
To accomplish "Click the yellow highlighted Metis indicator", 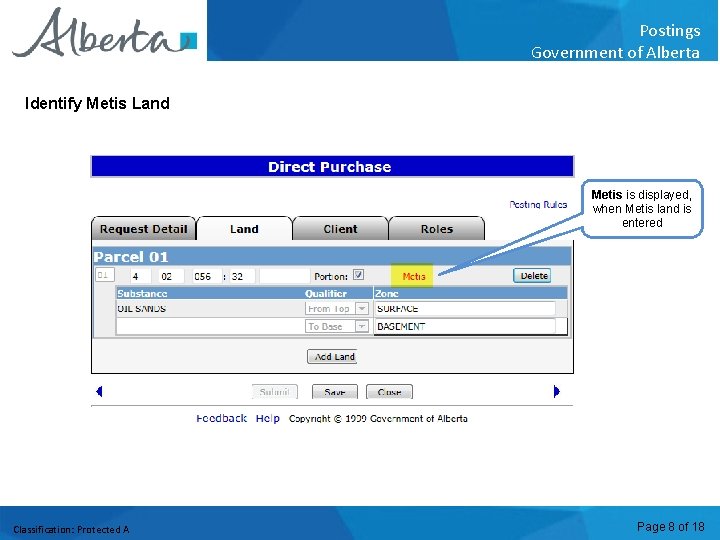I will [412, 276].
